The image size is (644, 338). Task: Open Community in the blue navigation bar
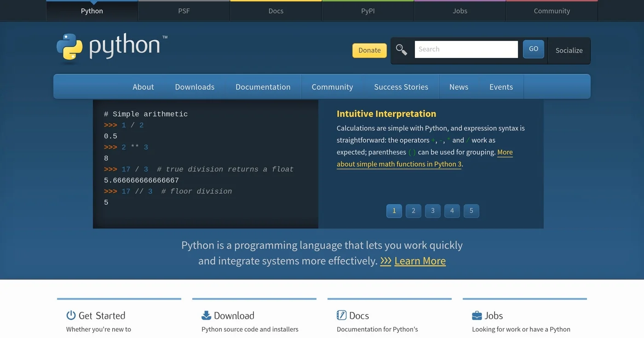[x=332, y=87]
